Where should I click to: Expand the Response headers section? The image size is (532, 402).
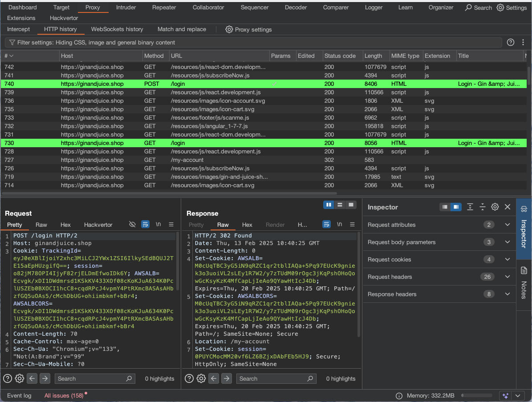tap(507, 294)
